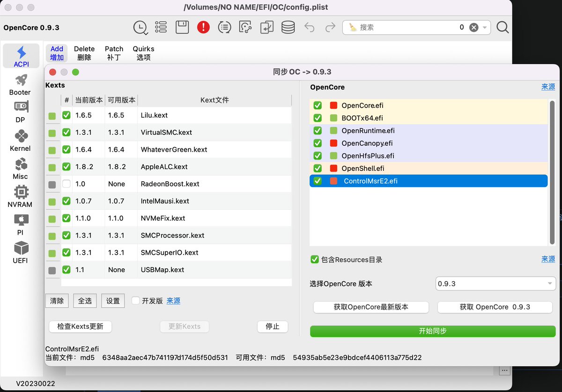Image resolution: width=562 pixels, height=392 pixels.
Task: Expand the search field magnifier options
Action: 503,27
